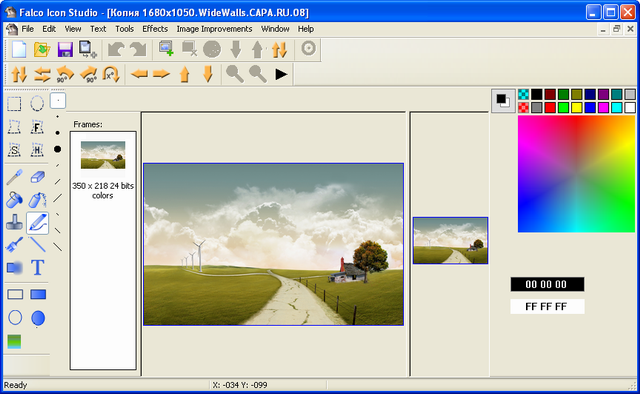Click the FF FF FF background color box
Screen dimensions: 640x394
point(547,307)
